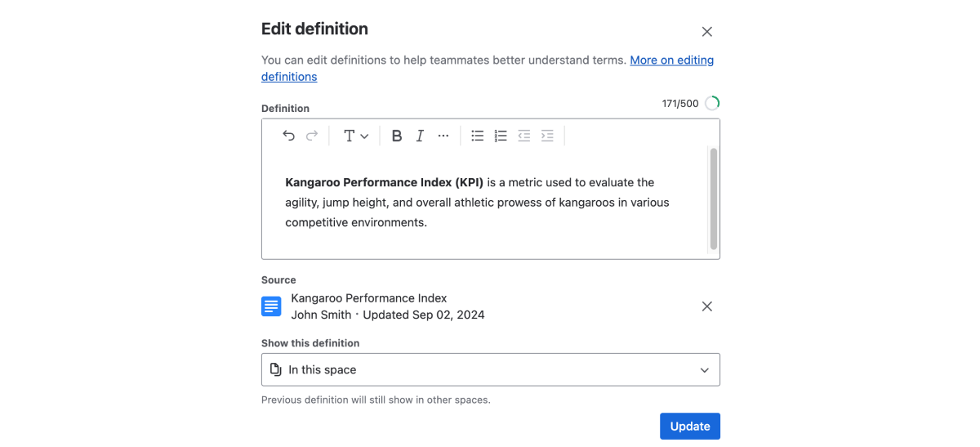This screenshot has width=980, height=447.
Task: Click the character count progress ring
Action: 712,103
